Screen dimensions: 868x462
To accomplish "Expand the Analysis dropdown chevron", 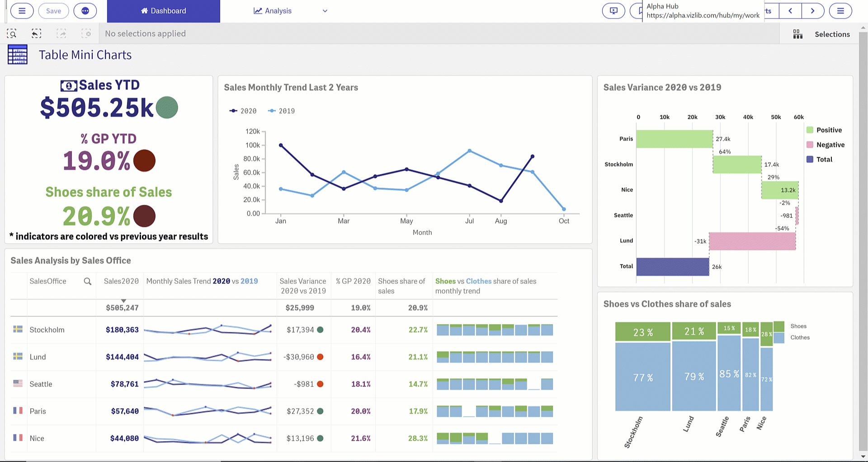I will coord(325,11).
